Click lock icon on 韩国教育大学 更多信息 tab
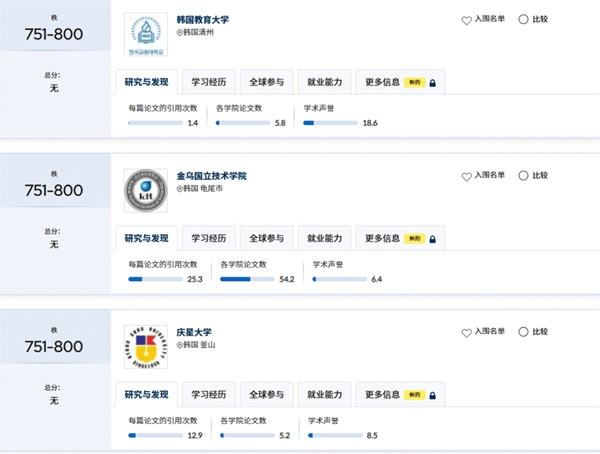Image resolution: width=600 pixels, height=454 pixels. [432, 83]
